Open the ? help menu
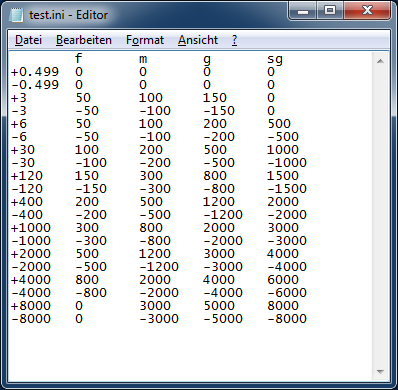The height and width of the screenshot is (390, 398). point(234,40)
